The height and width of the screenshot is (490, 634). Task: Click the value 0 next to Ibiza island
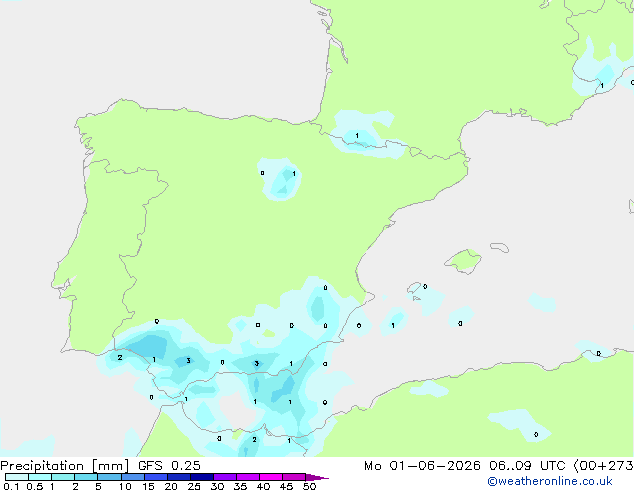pyautogui.click(x=425, y=287)
